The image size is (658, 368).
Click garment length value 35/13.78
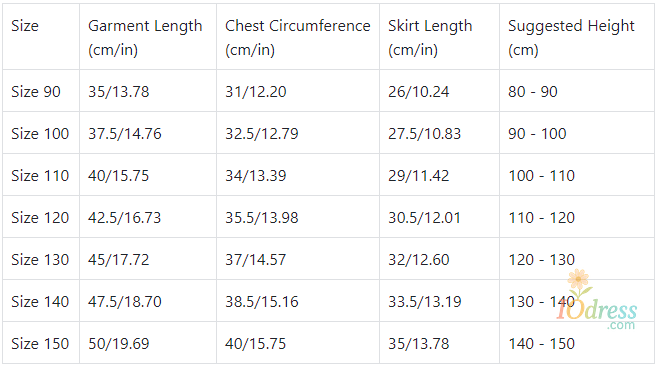coord(118,91)
